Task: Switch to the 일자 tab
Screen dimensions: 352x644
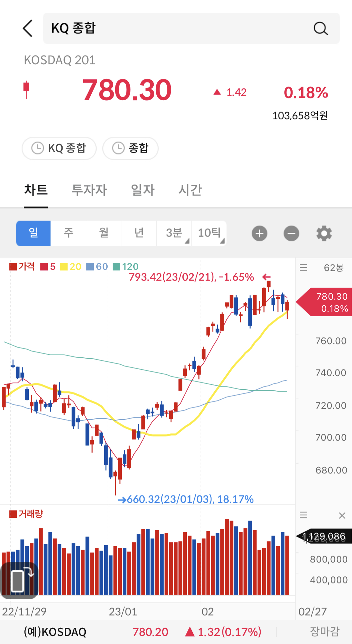Action: point(143,190)
